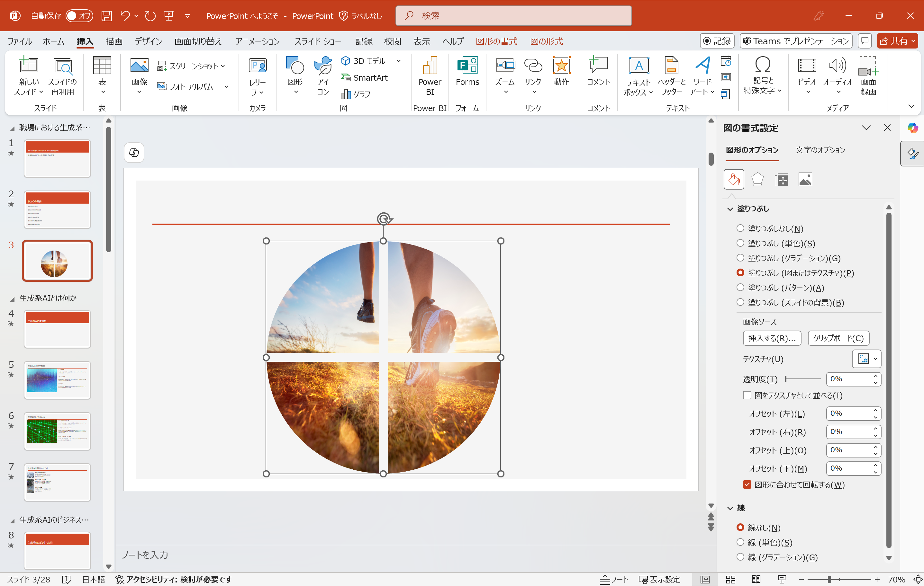Open the ファイル tab
The height and width of the screenshot is (586, 924).
tap(20, 41)
